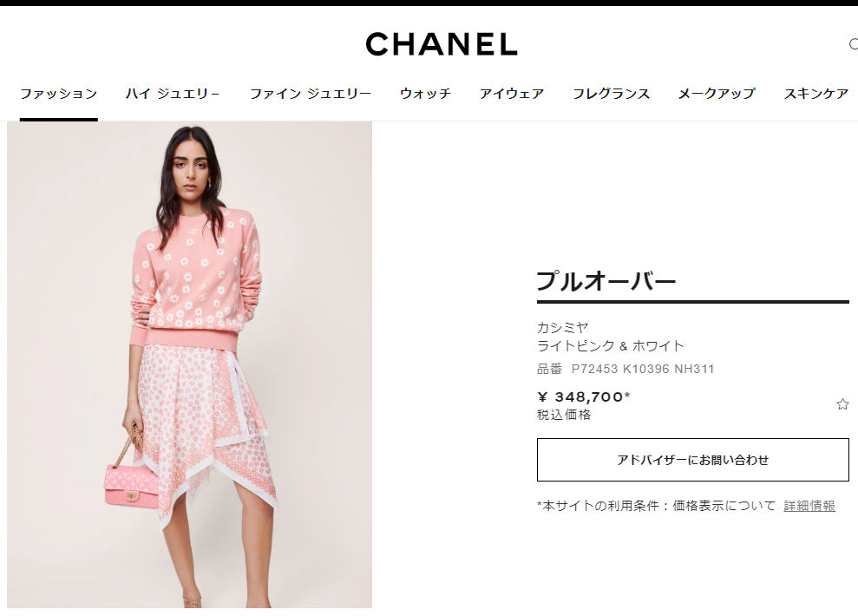Open the 詳細情報 link
The height and width of the screenshot is (616, 858).
(x=809, y=506)
